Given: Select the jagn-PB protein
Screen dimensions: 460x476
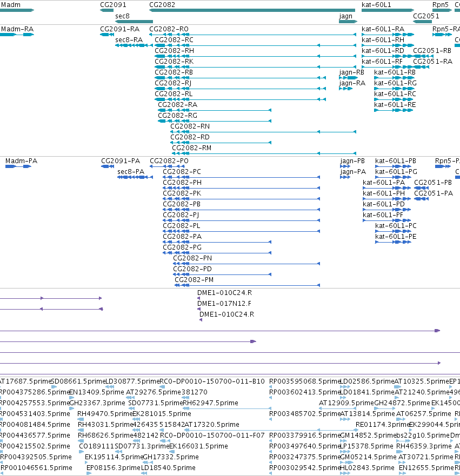Looking at the screenshot, I should (352, 161).
